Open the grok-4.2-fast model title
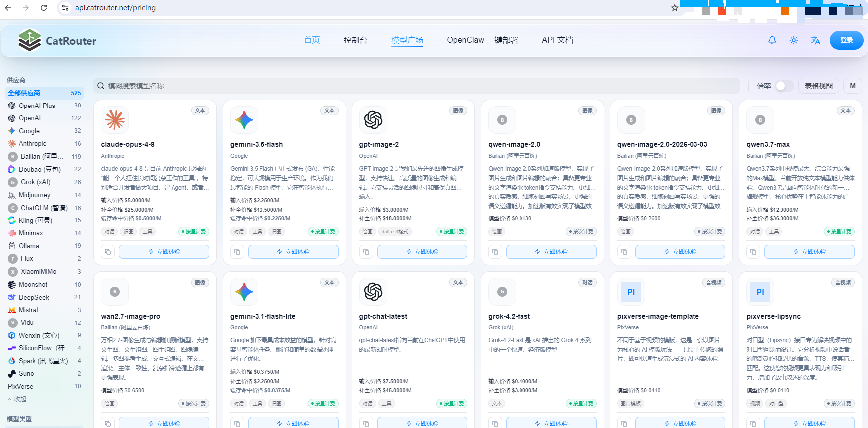Screen dimensions: 868x428 [509, 316]
